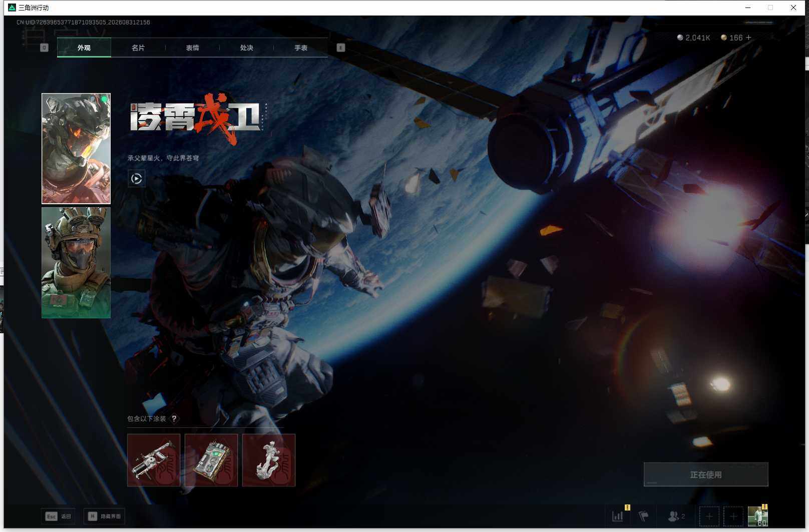Go to the 处决 tab

point(246,48)
